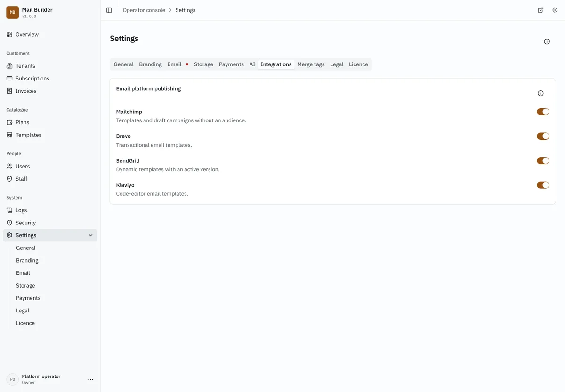
Task: Click the Brevo integration name
Action: 123,136
